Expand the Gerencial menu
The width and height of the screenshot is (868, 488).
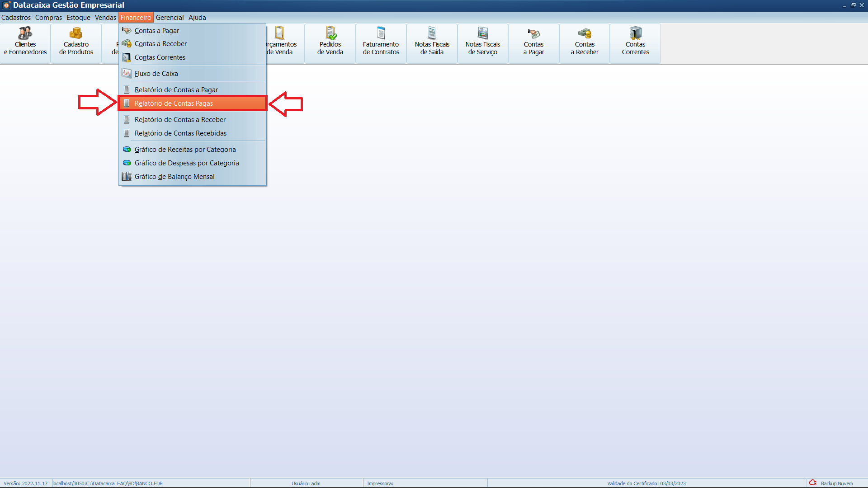170,18
